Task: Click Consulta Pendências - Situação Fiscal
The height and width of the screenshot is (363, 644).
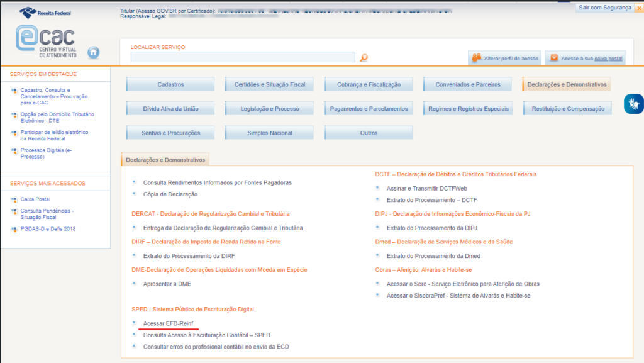Action: [x=47, y=214]
